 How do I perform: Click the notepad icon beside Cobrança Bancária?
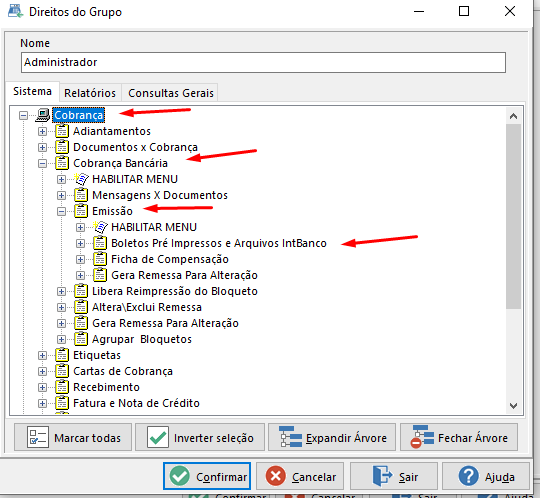pyautogui.click(x=62, y=163)
